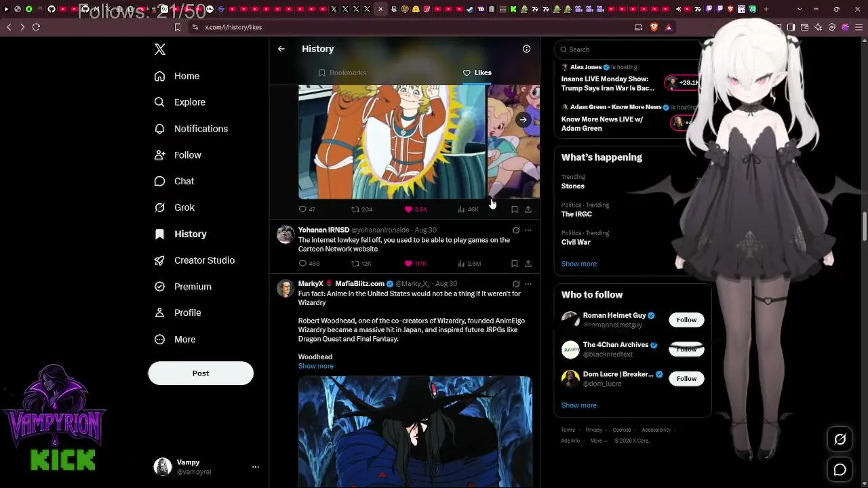Click the Creator Studio rocket icon

click(160, 260)
